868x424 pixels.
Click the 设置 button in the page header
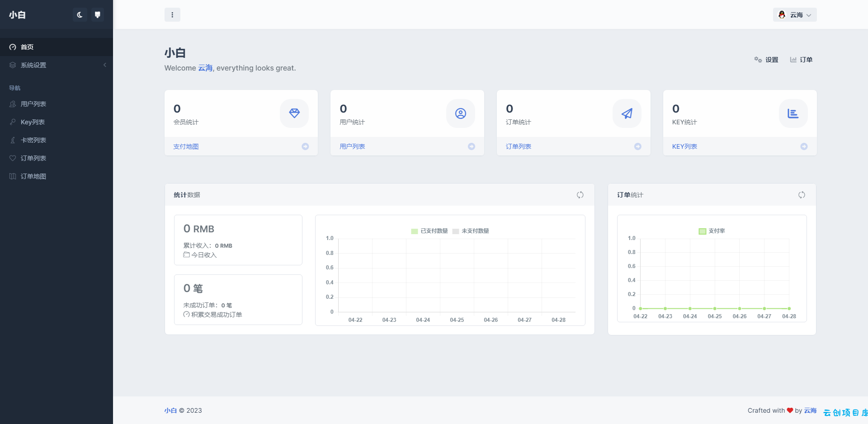click(766, 60)
